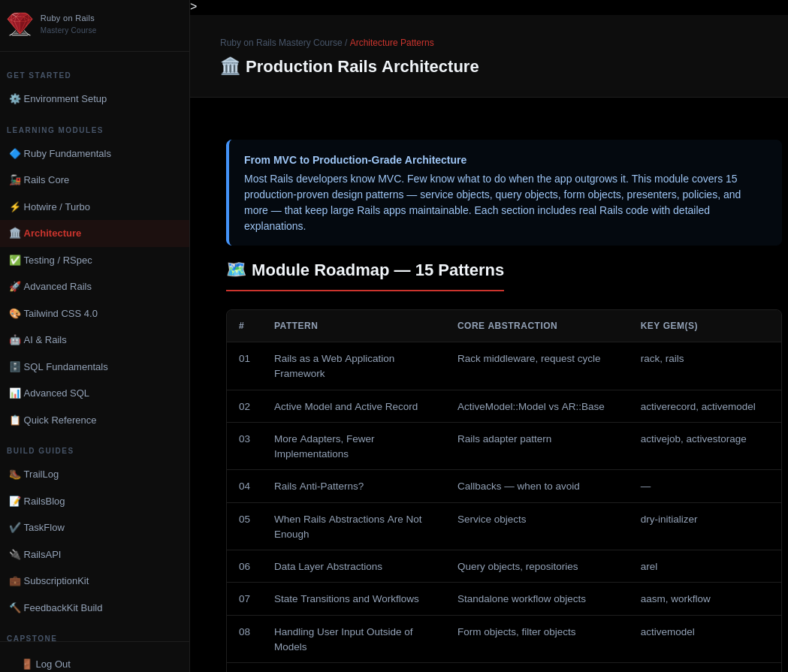
Task: Open the AI & Rails module
Action: (95, 340)
